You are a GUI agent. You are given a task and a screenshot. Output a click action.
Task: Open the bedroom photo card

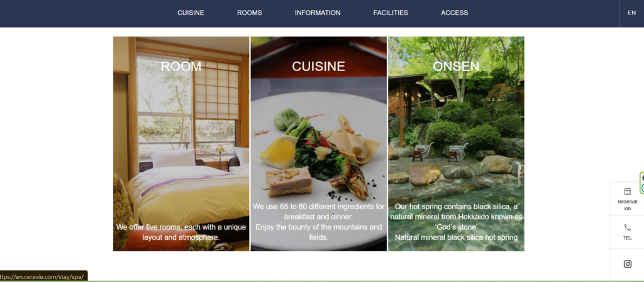[x=181, y=144]
